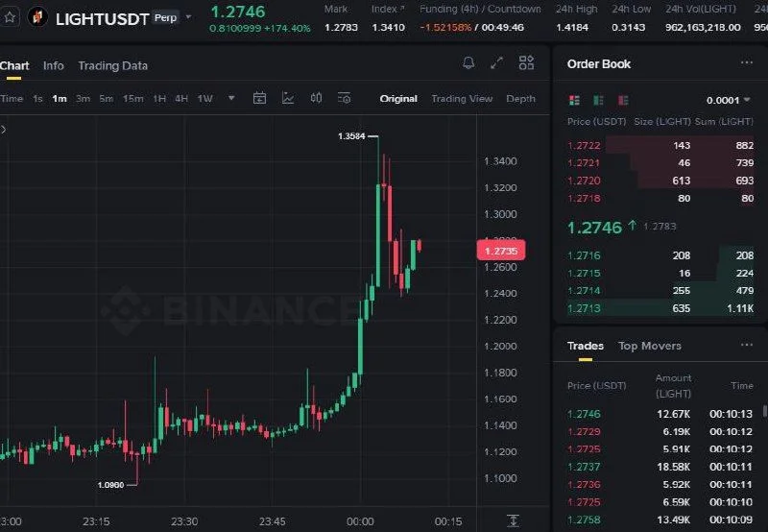Screen dimensions: 768x532
Task: Select the 4H interval
Action: [x=181, y=99]
